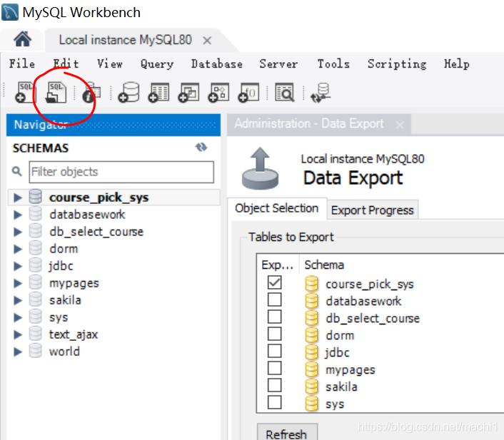The height and width of the screenshot is (440, 504).
Task: Expand the world schema in Navigator
Action: click(18, 352)
